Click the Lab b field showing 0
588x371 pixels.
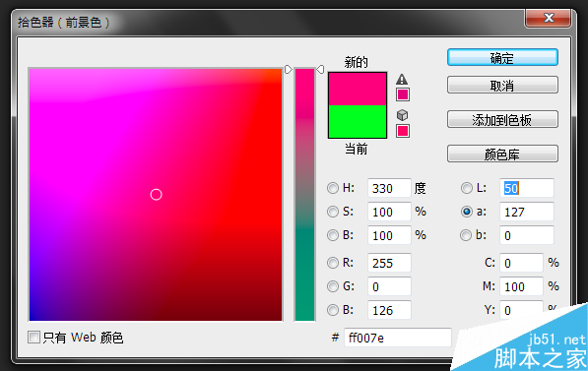527,235
